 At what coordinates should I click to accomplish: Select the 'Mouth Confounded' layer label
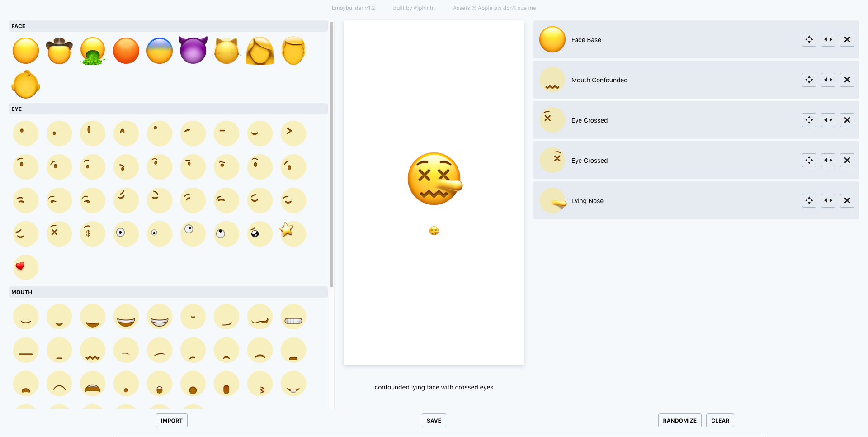(x=599, y=80)
